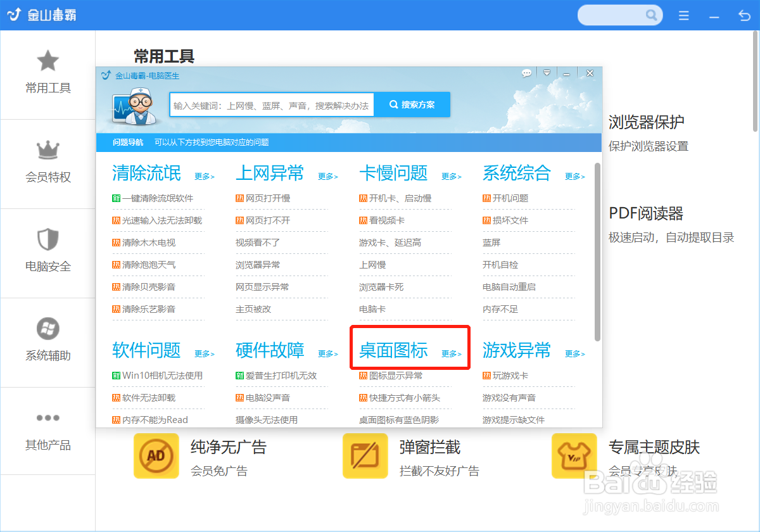
Task: Select 玩游戏卡 entry
Action: pos(510,376)
